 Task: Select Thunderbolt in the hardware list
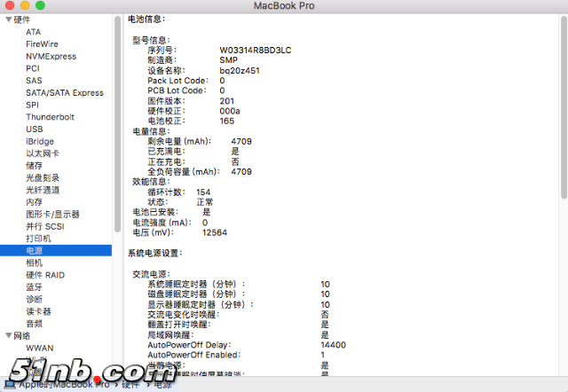point(50,117)
